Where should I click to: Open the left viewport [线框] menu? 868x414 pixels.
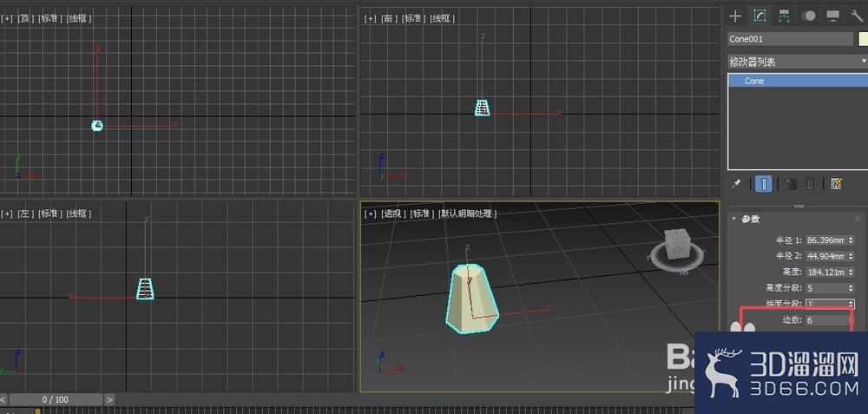pos(79,214)
